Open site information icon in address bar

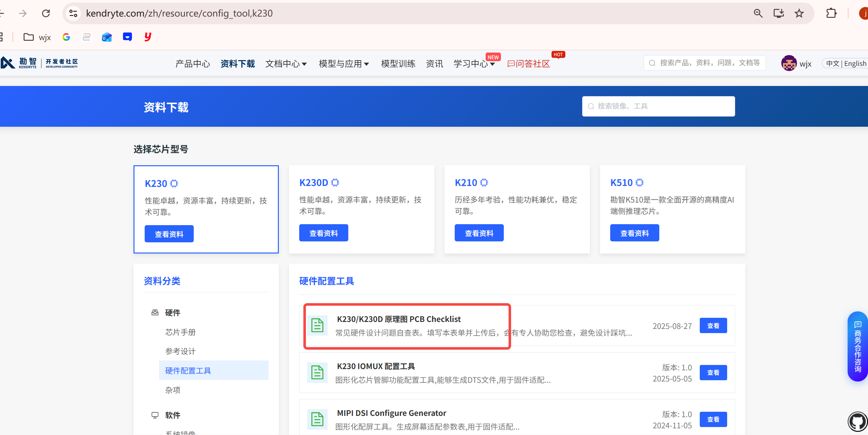[73, 13]
